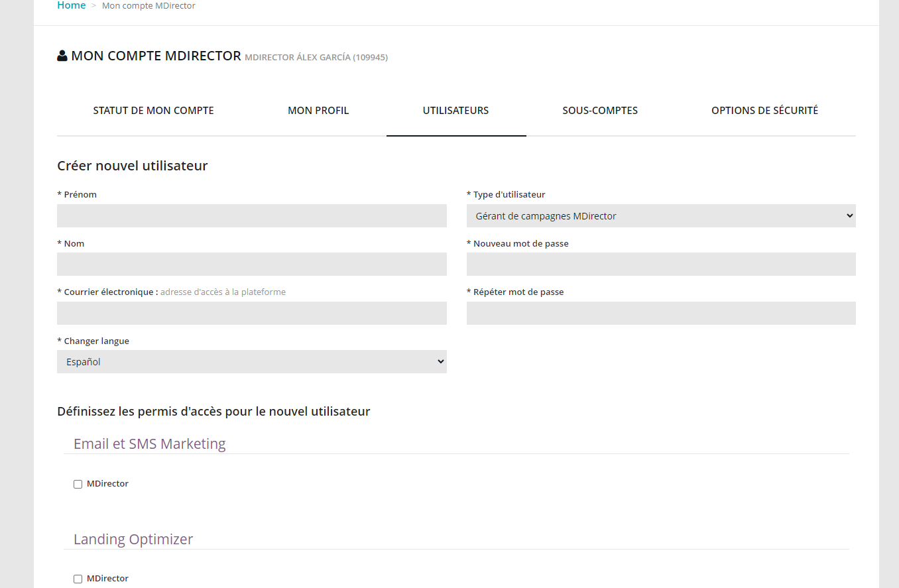
Task: Click the Mon compte MDirector breadcrumb text
Action: point(149,6)
